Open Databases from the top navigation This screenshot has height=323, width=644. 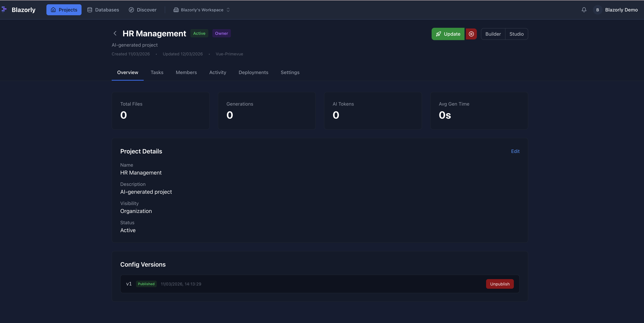(103, 10)
